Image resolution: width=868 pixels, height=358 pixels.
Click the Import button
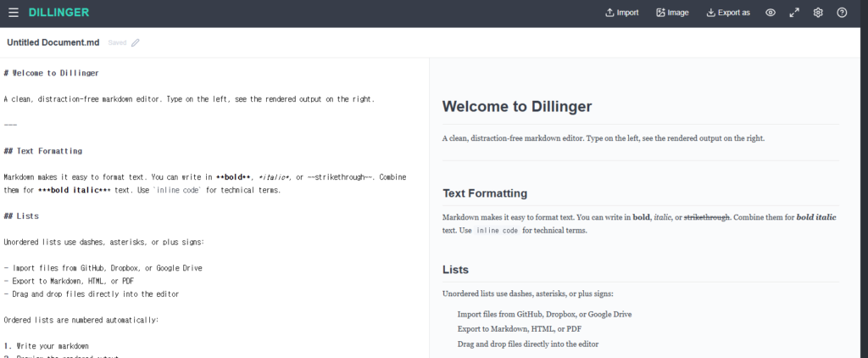point(621,13)
